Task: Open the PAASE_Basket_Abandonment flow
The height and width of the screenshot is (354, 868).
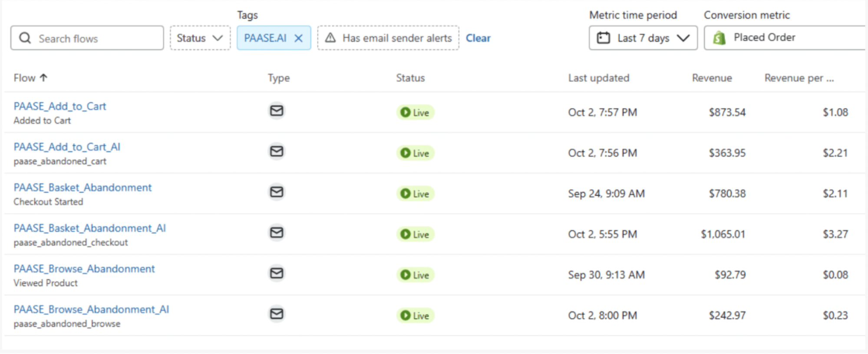Action: (83, 187)
